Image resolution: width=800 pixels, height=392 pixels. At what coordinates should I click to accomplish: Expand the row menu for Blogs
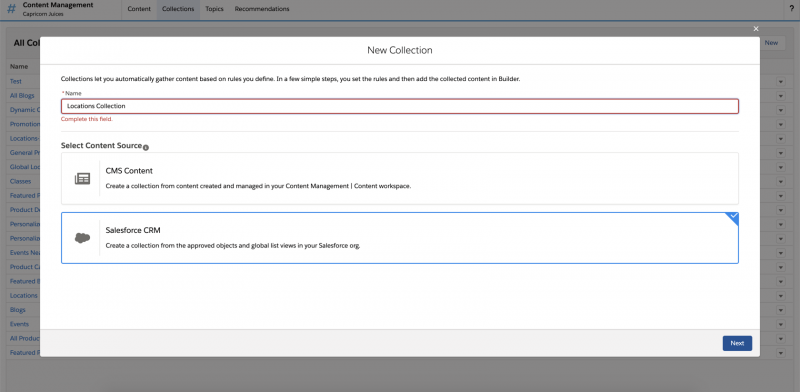(x=781, y=310)
